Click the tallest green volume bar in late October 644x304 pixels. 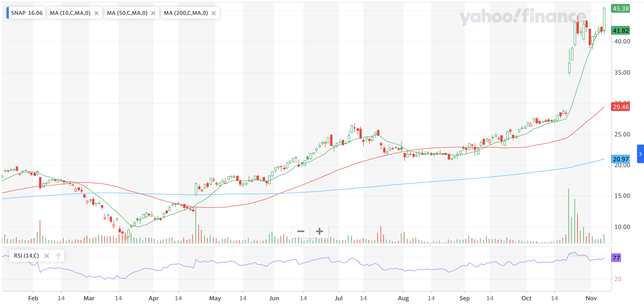pyautogui.click(x=568, y=216)
